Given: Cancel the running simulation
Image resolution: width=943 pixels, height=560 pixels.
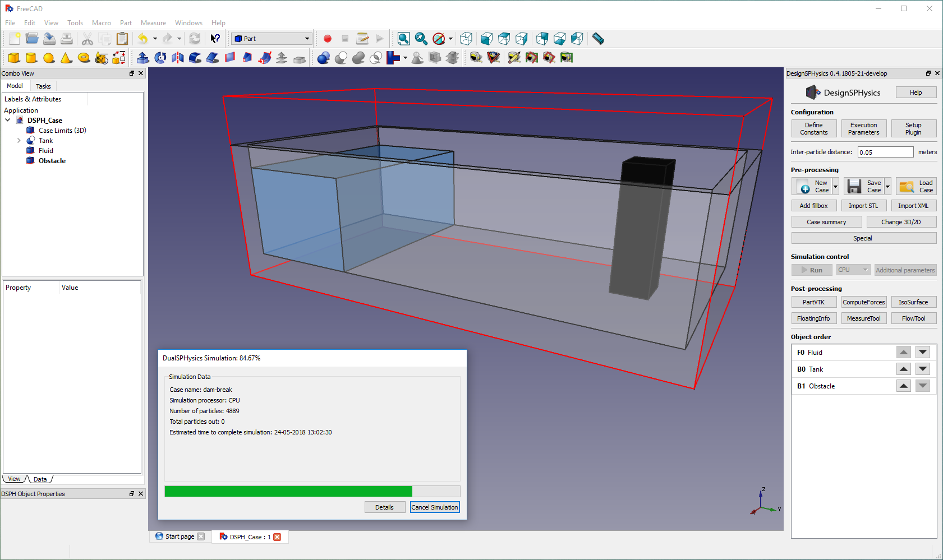Looking at the screenshot, I should click(435, 507).
